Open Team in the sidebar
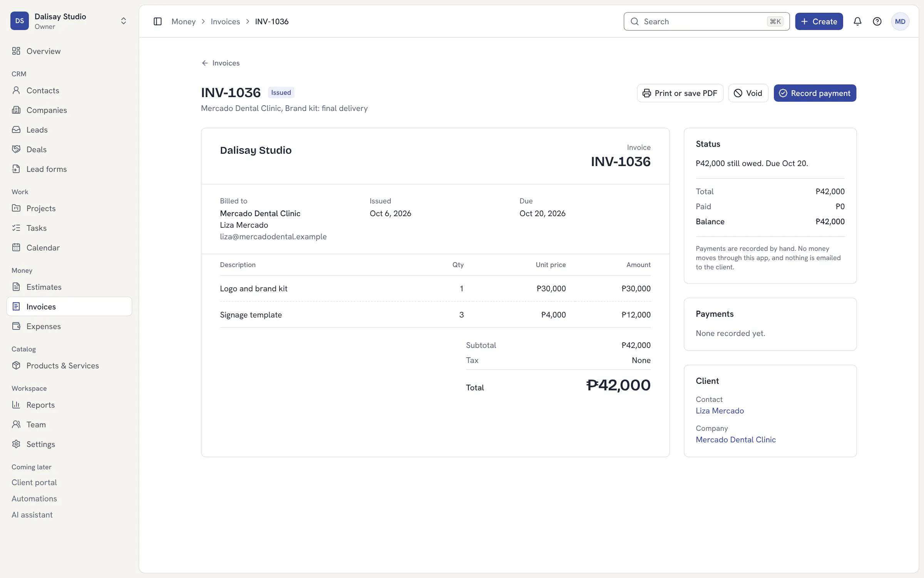The height and width of the screenshot is (578, 924). [x=69, y=425]
